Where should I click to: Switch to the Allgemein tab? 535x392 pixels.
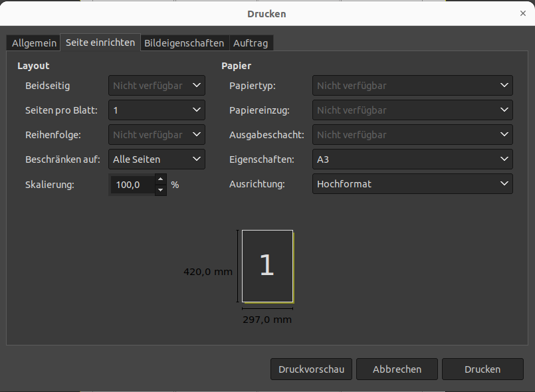(x=33, y=43)
